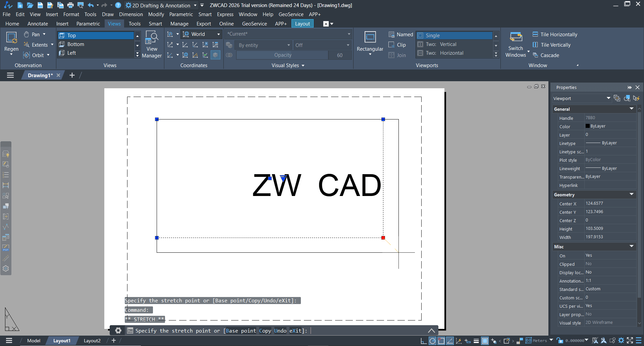Image resolution: width=644 pixels, height=346 pixels.
Task: Create a new drawing from quick access toolbar
Action: 20,5
